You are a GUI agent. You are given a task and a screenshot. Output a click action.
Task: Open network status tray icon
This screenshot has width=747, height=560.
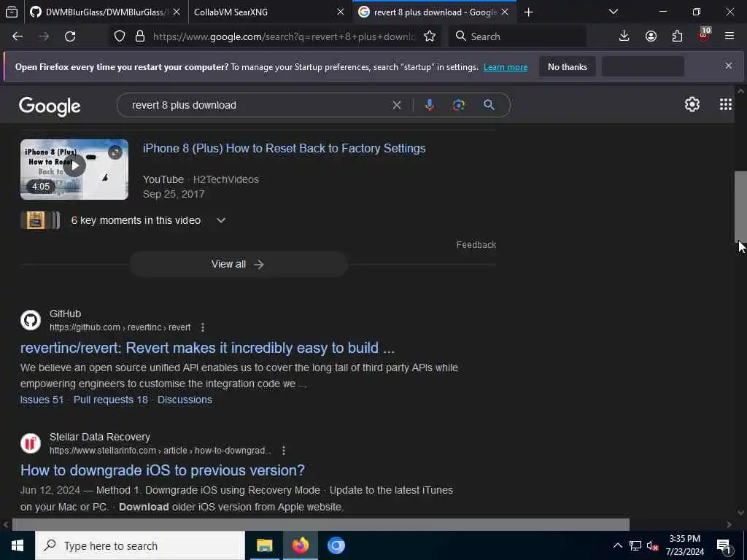[x=635, y=545]
